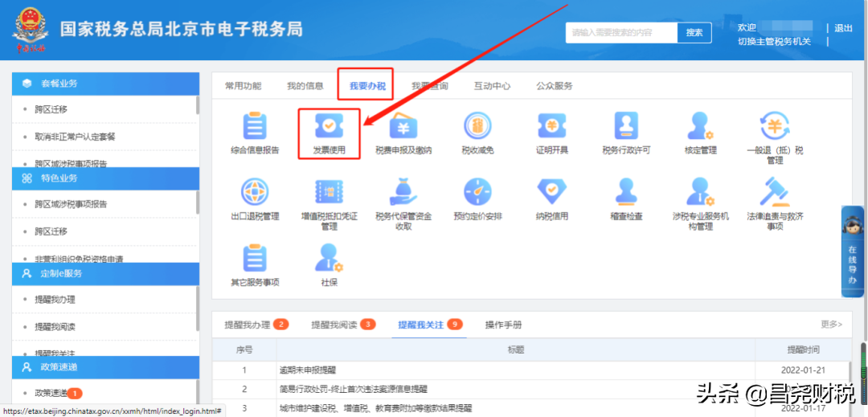Open 在线导办 assistant widget

pyautogui.click(x=853, y=251)
